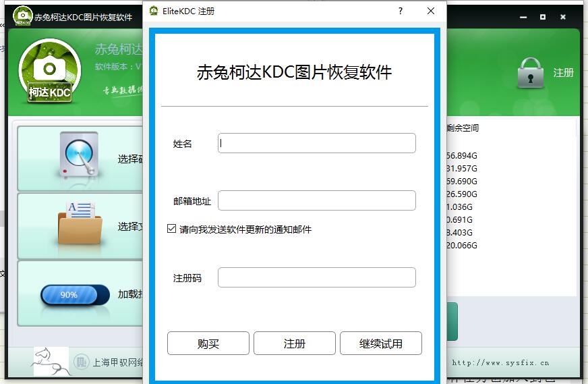588x384 pixels.
Task: Click the EliteKDC dialog title bar icon
Action: 153,11
